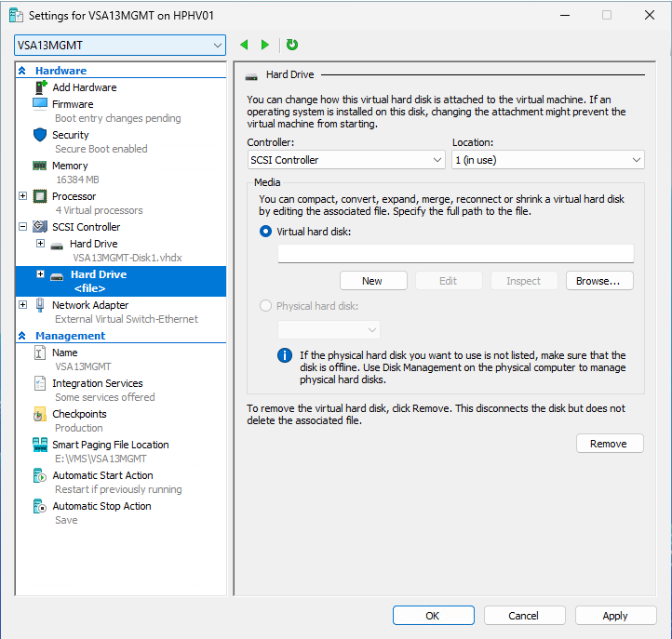Click the green previous VM arrow icon
Viewport: 672px width, 639px height.
[245, 45]
